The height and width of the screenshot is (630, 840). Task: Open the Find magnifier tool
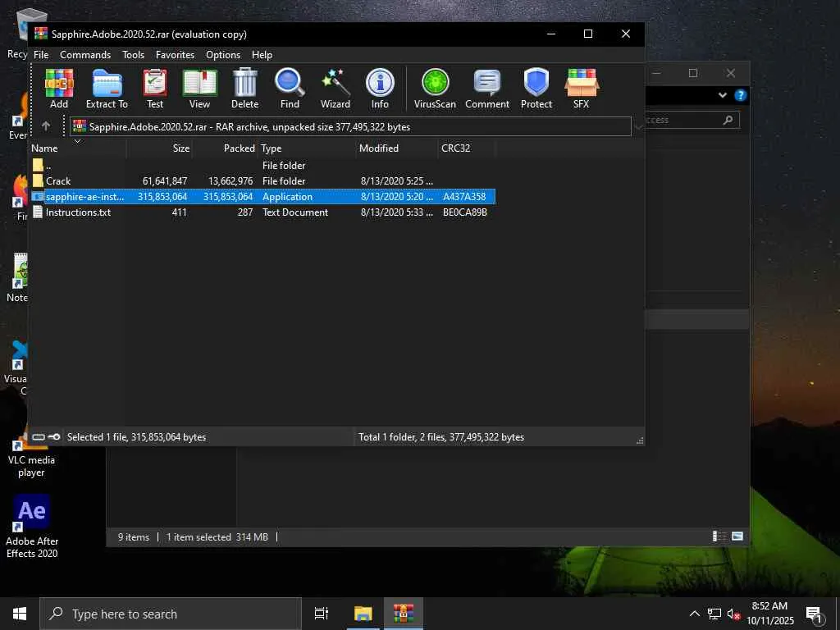coord(290,89)
